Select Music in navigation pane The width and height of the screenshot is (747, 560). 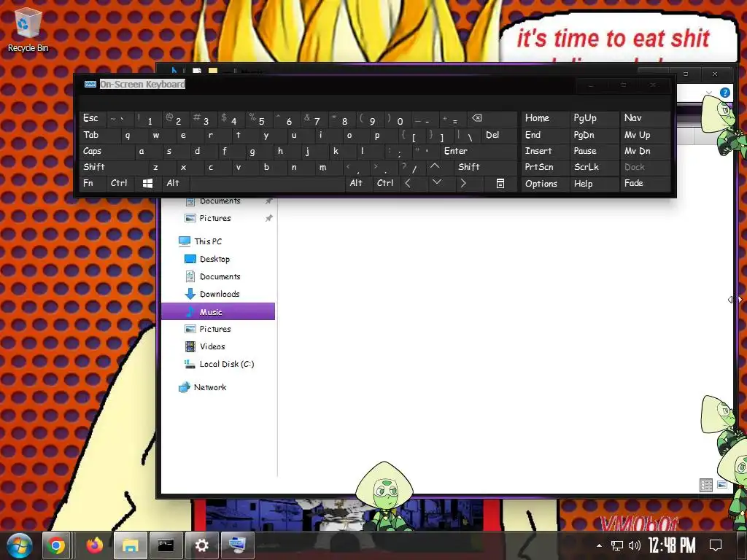(x=217, y=312)
